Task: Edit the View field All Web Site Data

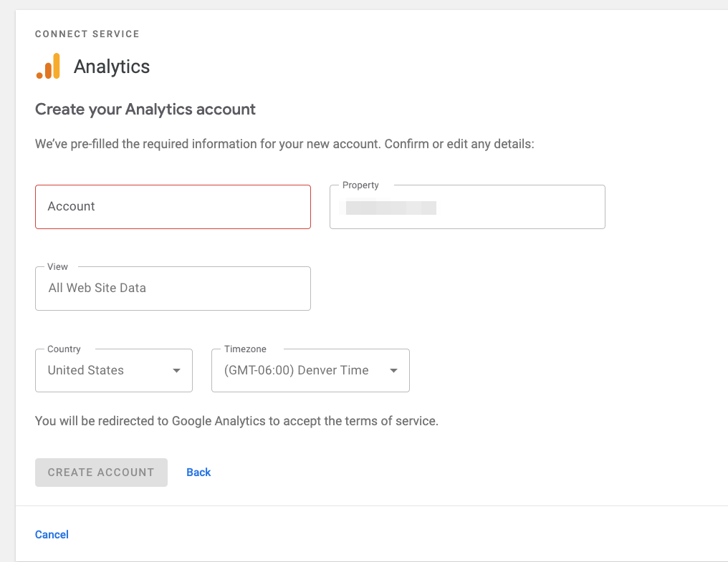Action: click(173, 289)
